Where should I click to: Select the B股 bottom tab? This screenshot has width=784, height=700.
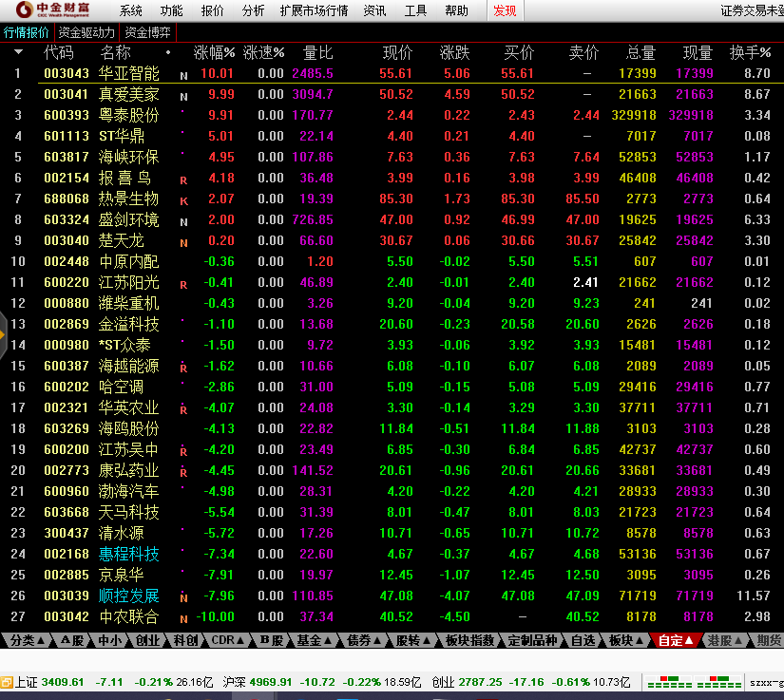tap(272, 640)
